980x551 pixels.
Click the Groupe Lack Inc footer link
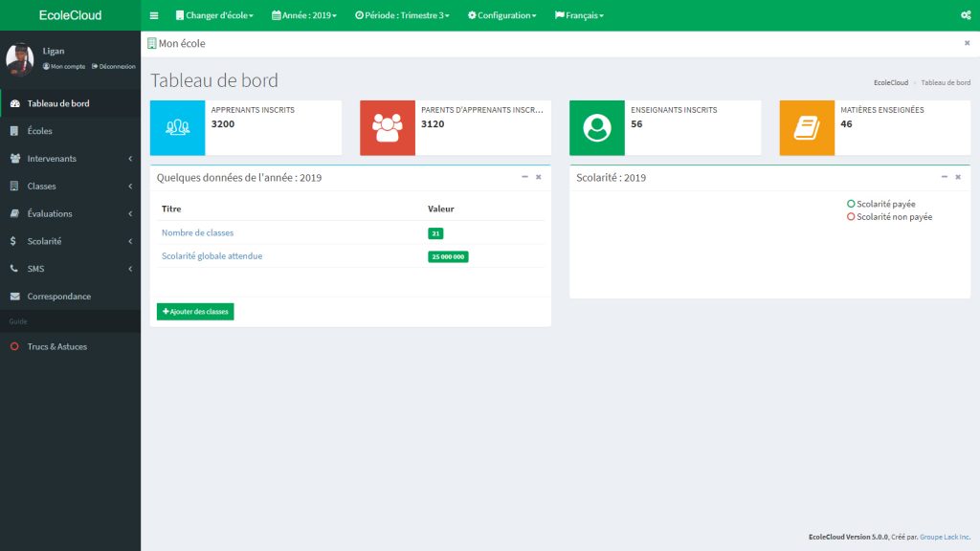pos(946,537)
